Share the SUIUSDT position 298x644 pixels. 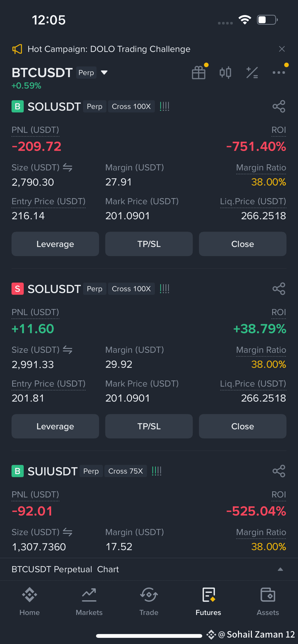click(279, 471)
